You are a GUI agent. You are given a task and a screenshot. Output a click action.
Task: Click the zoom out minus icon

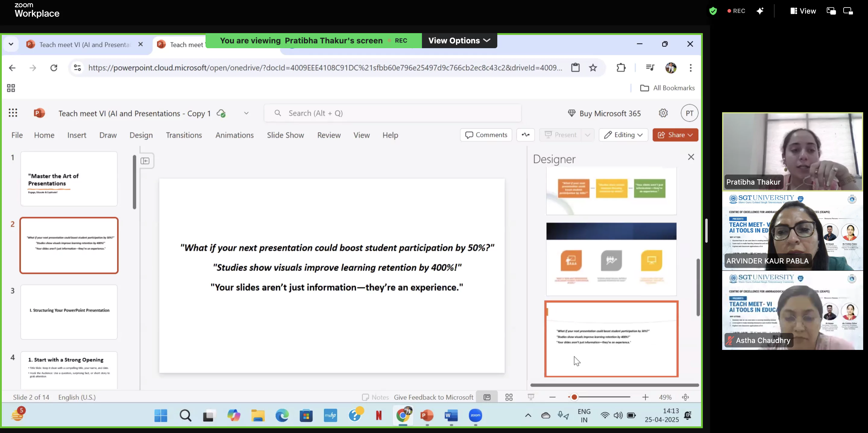552,397
